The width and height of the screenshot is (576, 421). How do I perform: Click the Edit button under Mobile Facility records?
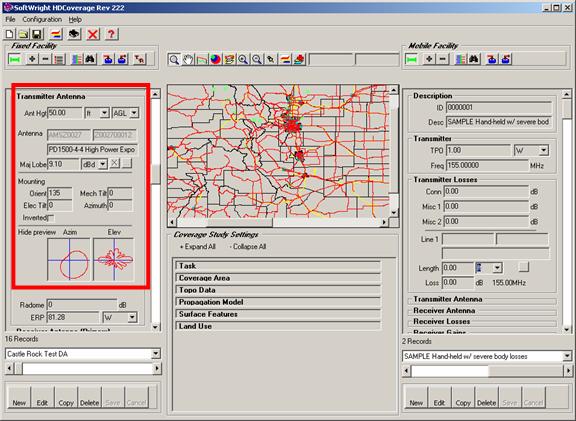tap(439, 397)
